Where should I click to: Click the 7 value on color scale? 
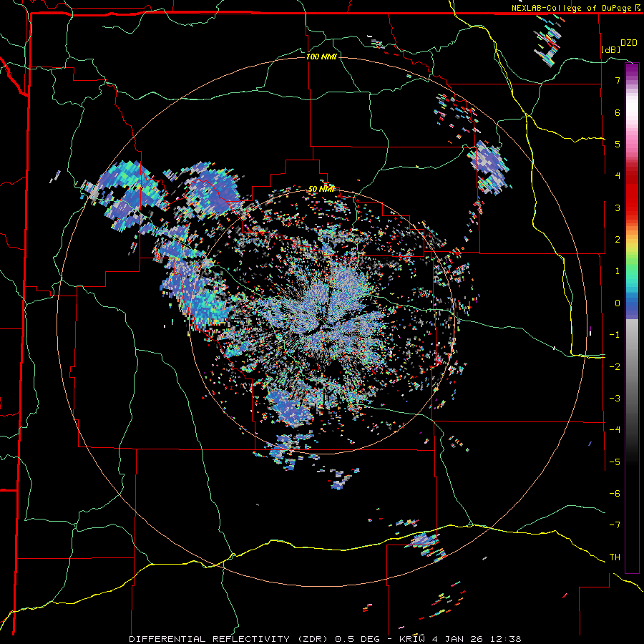tap(618, 80)
